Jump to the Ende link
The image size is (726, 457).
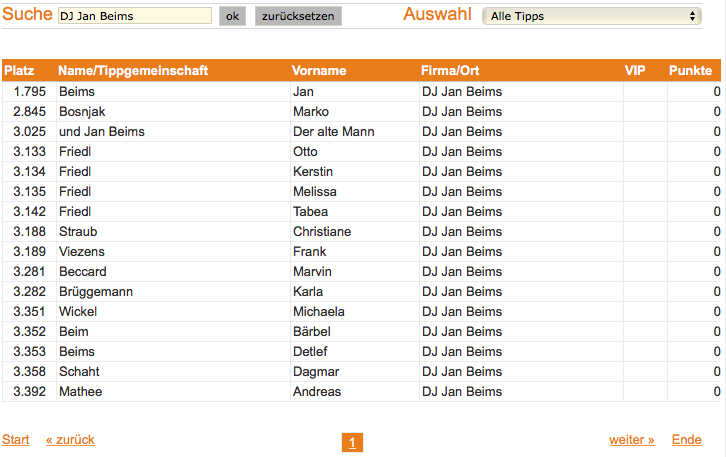click(687, 439)
